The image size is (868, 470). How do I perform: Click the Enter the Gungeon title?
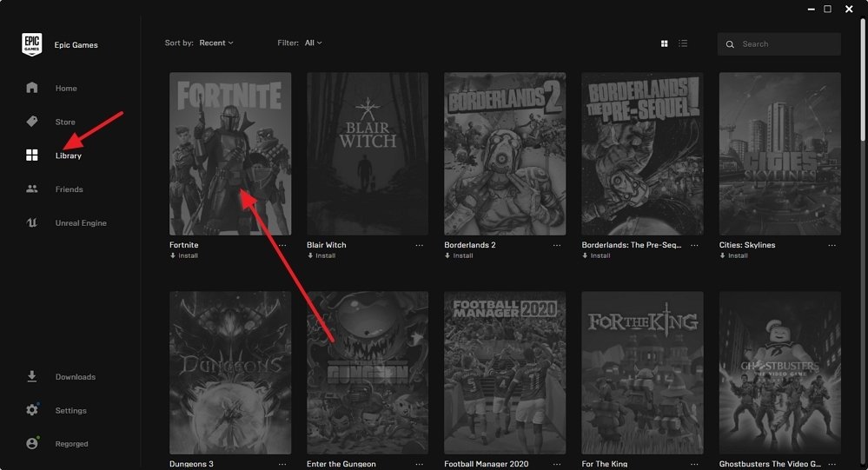pyautogui.click(x=341, y=464)
